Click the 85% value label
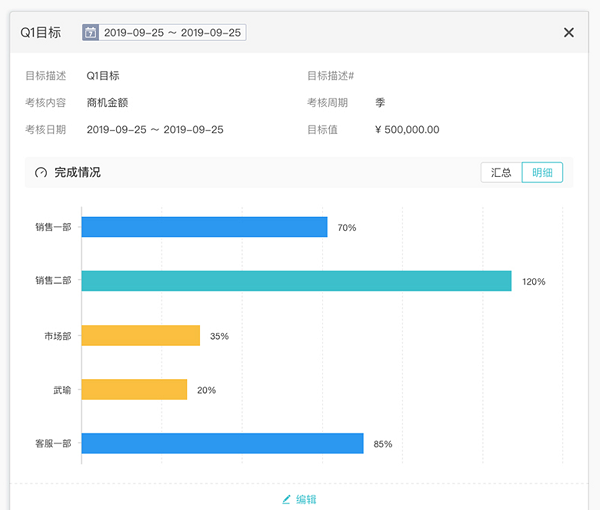This screenshot has width=600, height=510. 382,444
